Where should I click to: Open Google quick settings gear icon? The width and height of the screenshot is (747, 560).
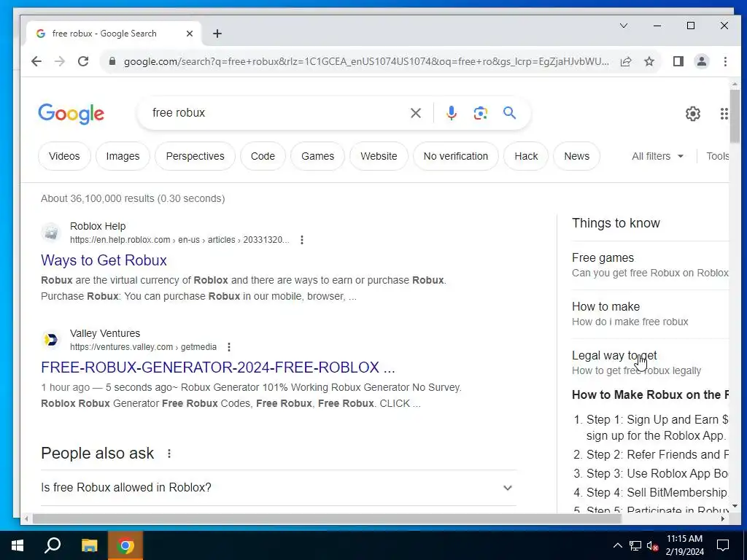693,114
